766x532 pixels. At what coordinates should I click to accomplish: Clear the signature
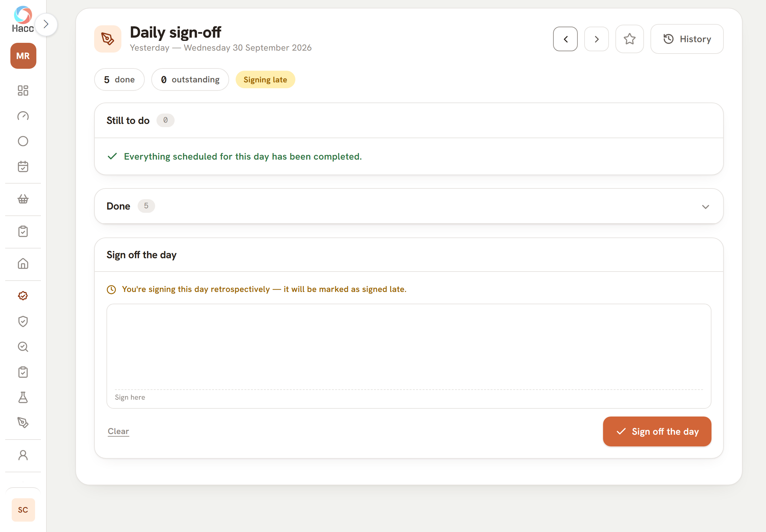coord(118,431)
